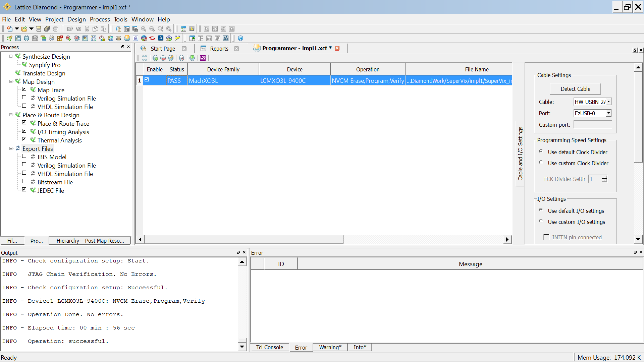Uncheck the Map Trace checkbox
Image resolution: width=644 pixels, height=362 pixels.
pyautogui.click(x=24, y=89)
